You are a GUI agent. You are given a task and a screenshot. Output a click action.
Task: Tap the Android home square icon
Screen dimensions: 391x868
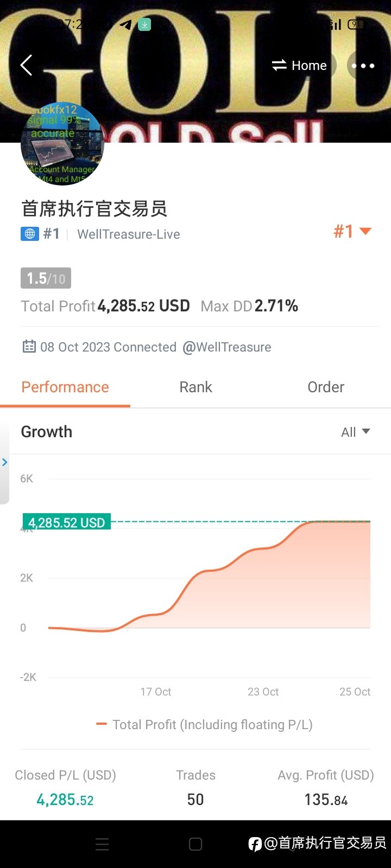(195, 844)
